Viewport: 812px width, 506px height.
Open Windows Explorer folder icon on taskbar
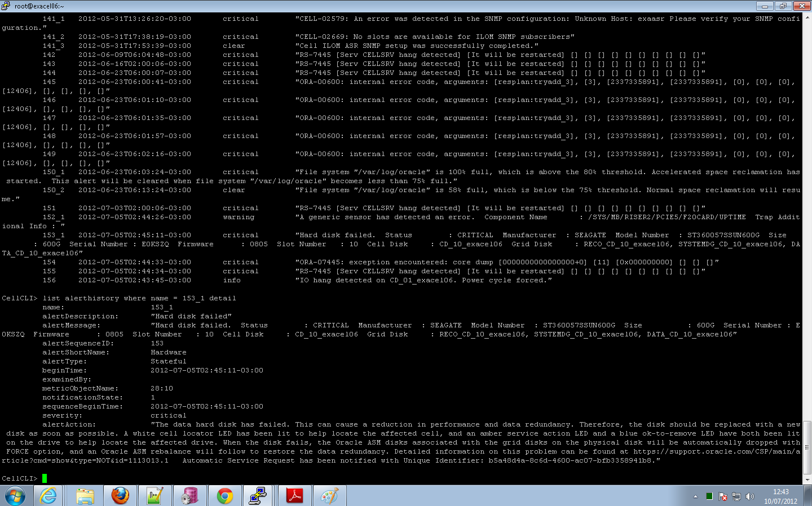coord(85,496)
